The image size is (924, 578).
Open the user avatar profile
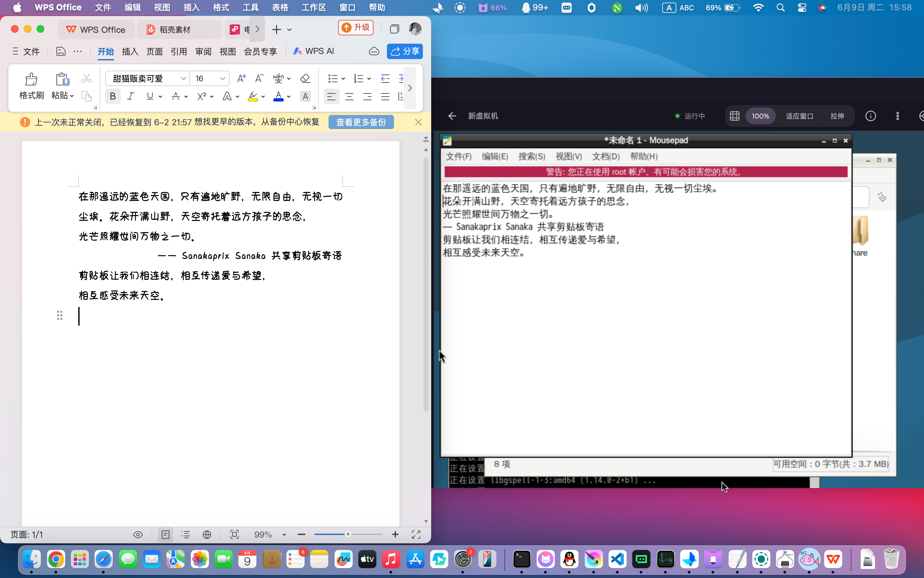(415, 29)
